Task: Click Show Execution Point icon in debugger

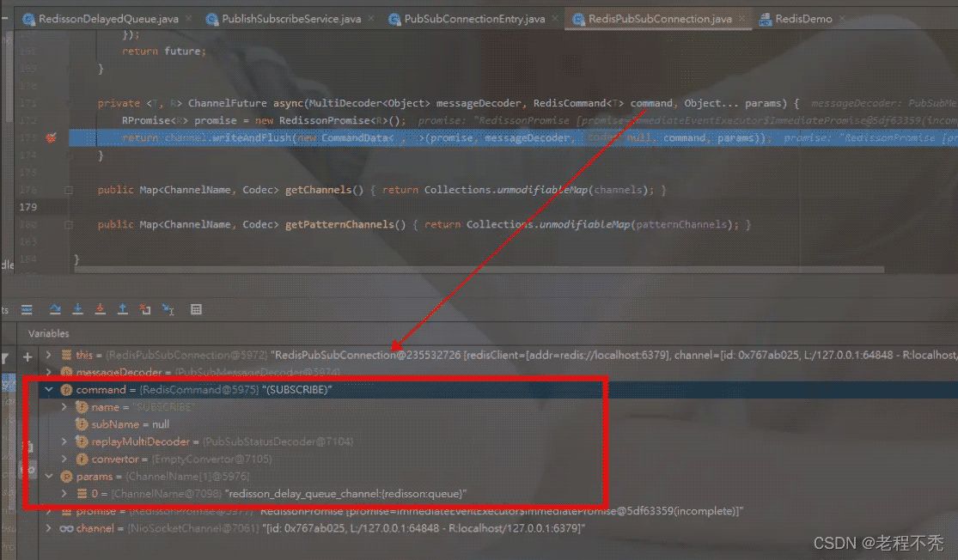Action: point(27,309)
